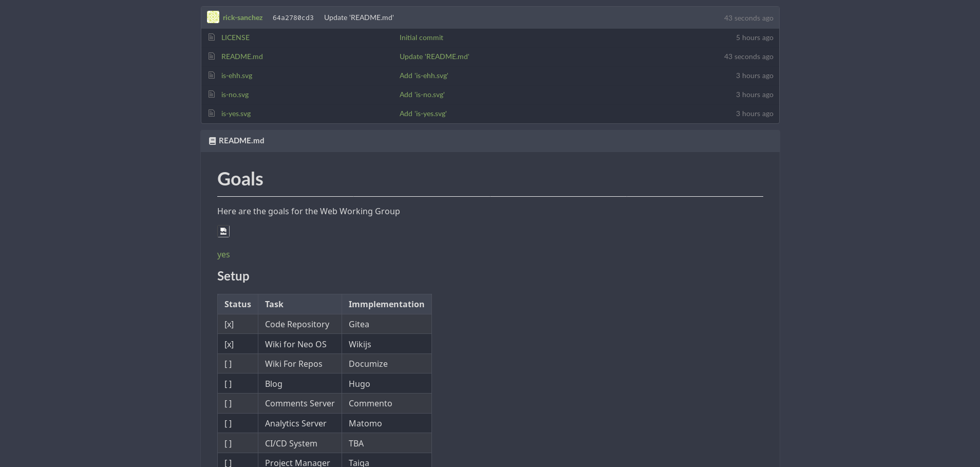Click the Goals heading
Viewport: 980px width, 467px height.
pos(240,179)
